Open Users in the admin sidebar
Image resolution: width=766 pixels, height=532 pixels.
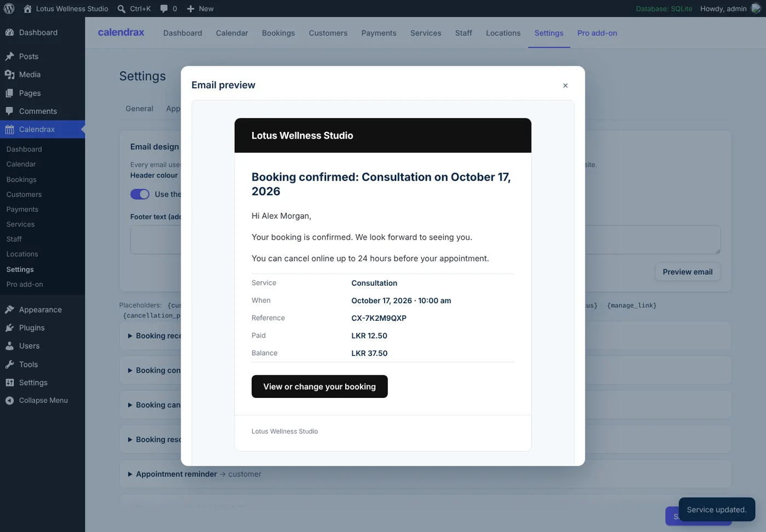point(42,346)
